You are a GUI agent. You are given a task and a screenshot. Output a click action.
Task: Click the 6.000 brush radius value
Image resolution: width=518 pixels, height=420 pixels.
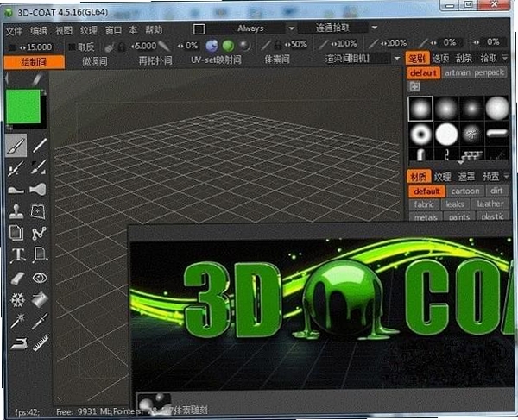click(143, 46)
